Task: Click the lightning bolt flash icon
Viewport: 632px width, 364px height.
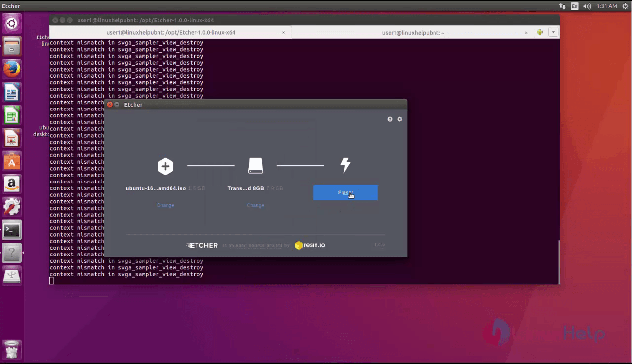Action: (346, 165)
